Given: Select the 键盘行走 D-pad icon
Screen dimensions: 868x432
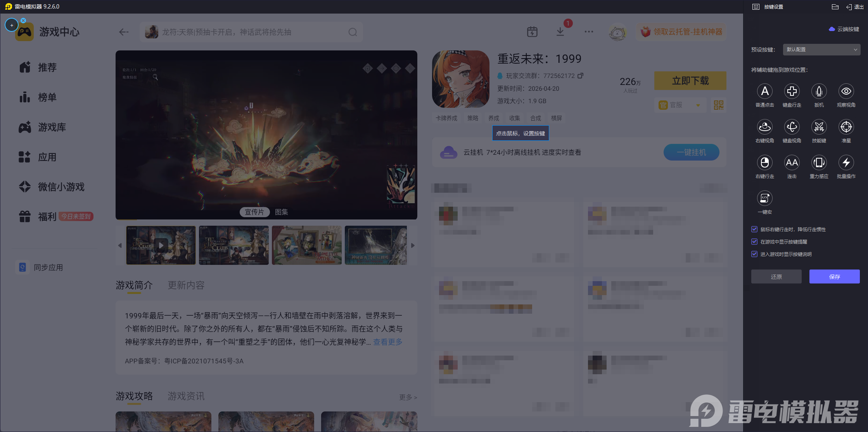Looking at the screenshot, I should point(792,92).
